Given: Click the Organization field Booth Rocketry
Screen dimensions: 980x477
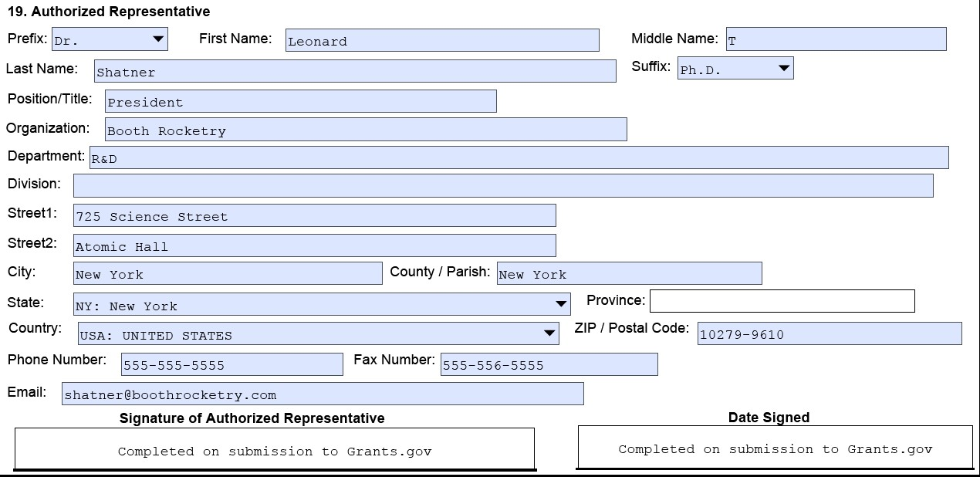Looking at the screenshot, I should click(366, 130).
